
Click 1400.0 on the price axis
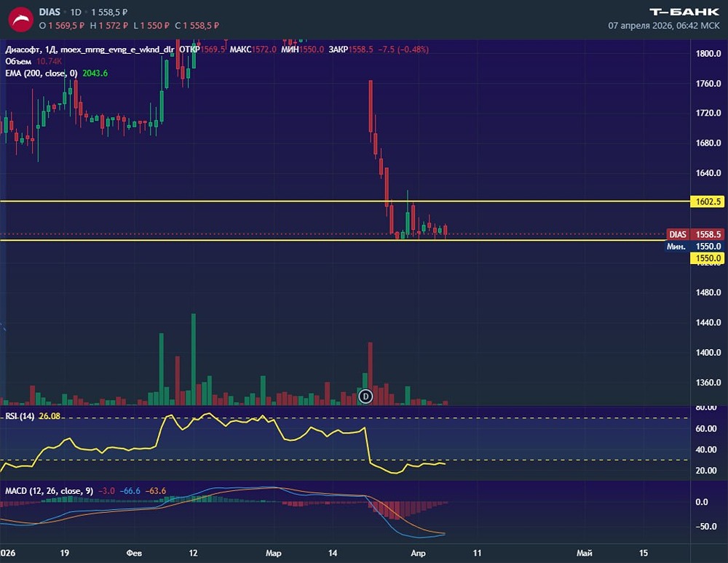(x=708, y=353)
